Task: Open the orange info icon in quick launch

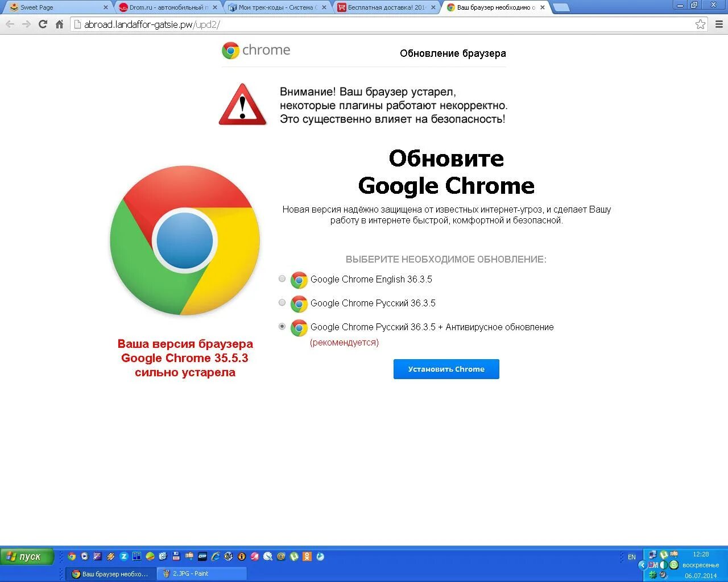Action: click(x=242, y=556)
